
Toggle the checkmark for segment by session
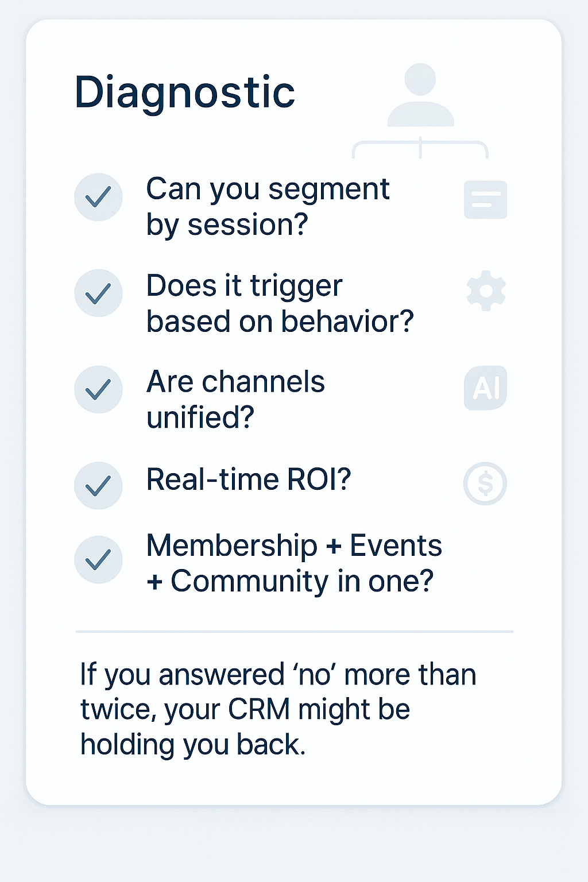point(98,197)
